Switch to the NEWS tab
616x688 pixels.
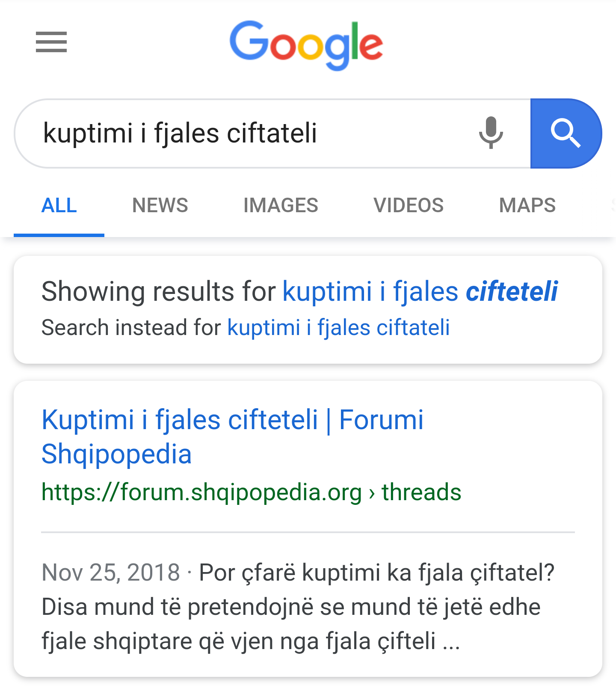tap(160, 205)
